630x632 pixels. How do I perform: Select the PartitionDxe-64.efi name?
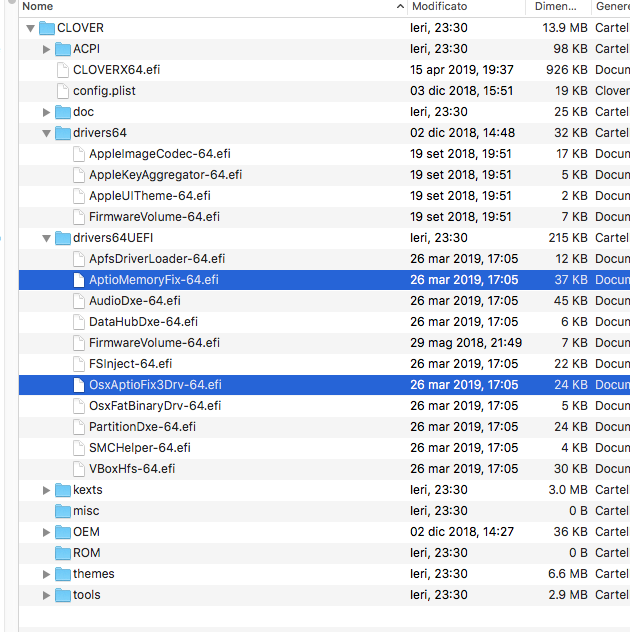(142, 427)
